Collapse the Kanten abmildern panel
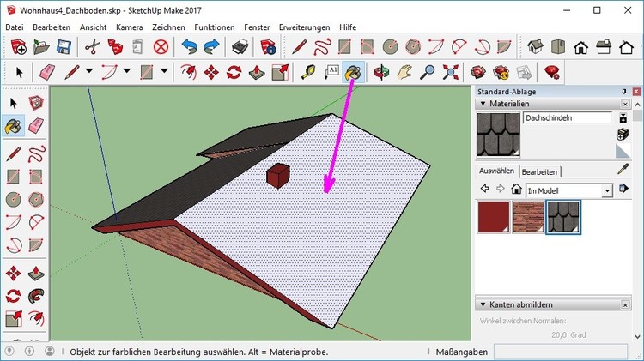The height and width of the screenshot is (361, 644). [x=483, y=304]
